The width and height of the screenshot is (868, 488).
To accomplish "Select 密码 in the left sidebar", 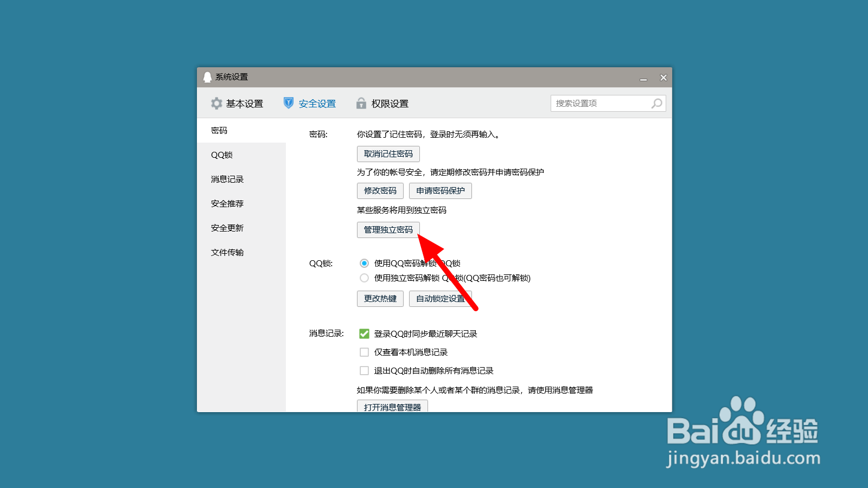I will 241,131.
